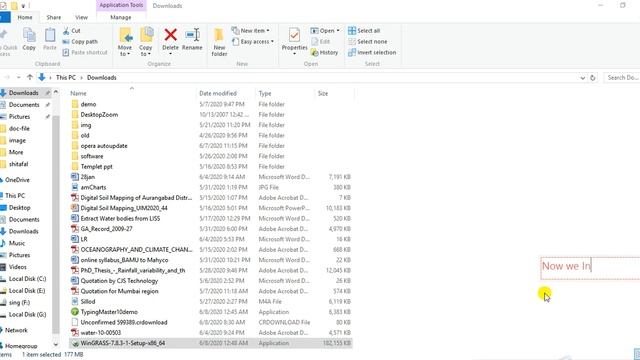
Task: Click the Copy path command
Action: pos(80,42)
